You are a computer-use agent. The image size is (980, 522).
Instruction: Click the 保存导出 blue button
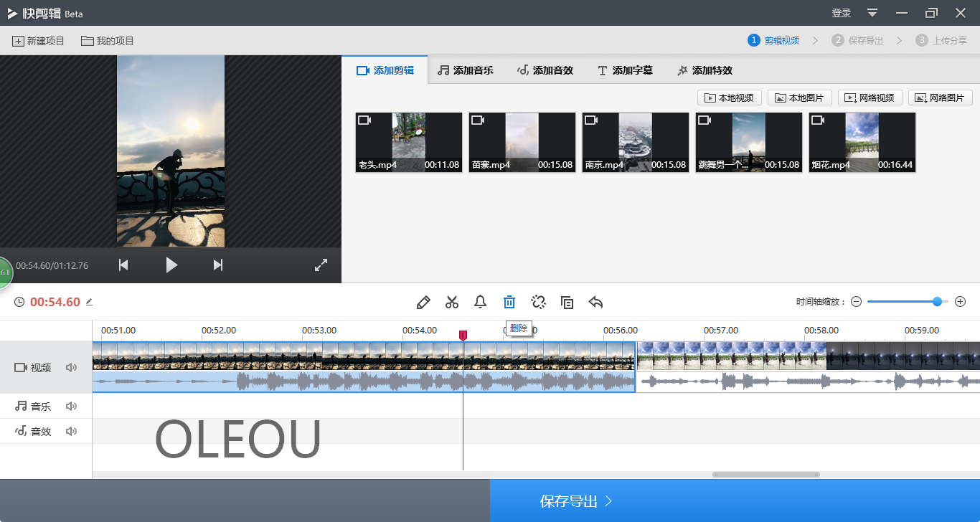click(x=735, y=501)
